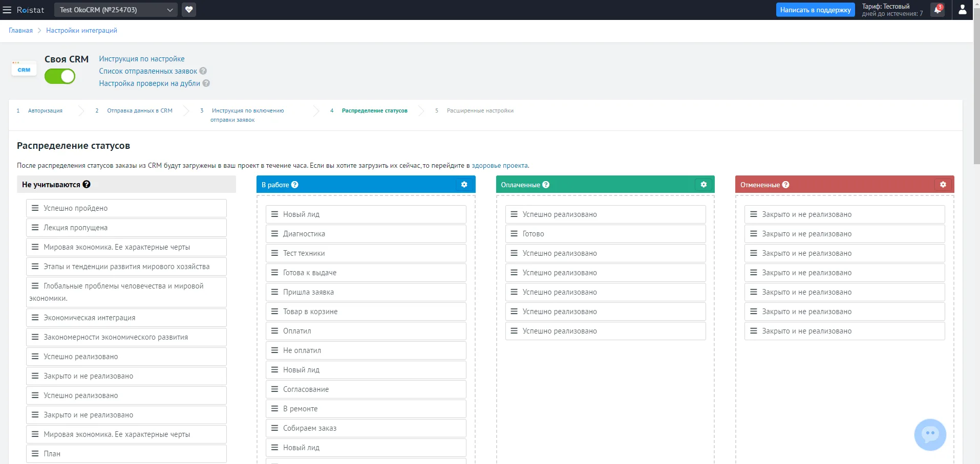The width and height of the screenshot is (980, 464).
Task: Go to step 1 Авторизация
Action: [45, 111]
